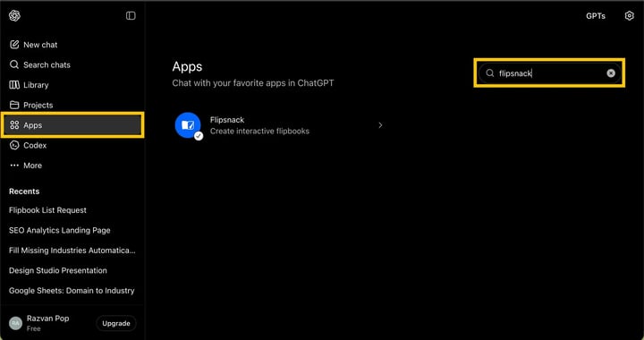This screenshot has width=644, height=340.
Task: Click the three-dots More icon
Action: click(14, 165)
